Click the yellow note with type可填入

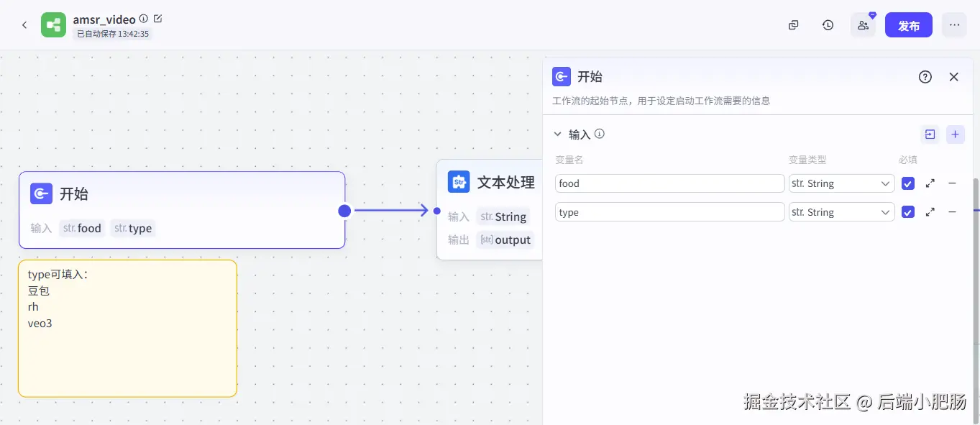coord(127,329)
